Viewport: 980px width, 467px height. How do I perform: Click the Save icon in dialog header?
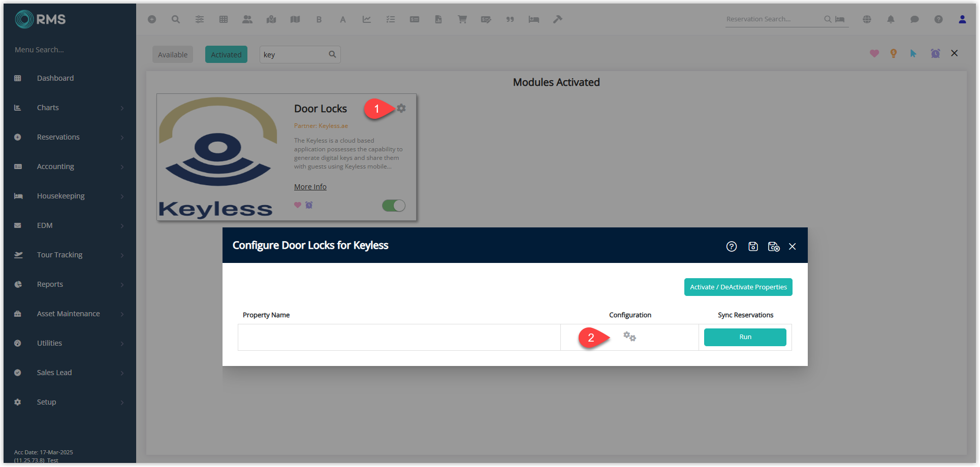point(753,246)
